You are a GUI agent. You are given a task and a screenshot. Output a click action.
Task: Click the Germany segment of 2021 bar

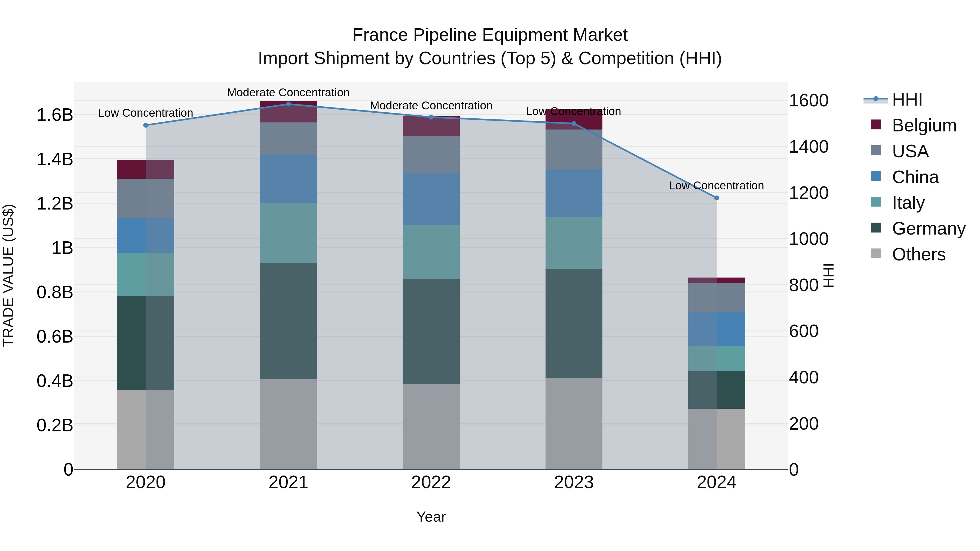tap(288, 321)
